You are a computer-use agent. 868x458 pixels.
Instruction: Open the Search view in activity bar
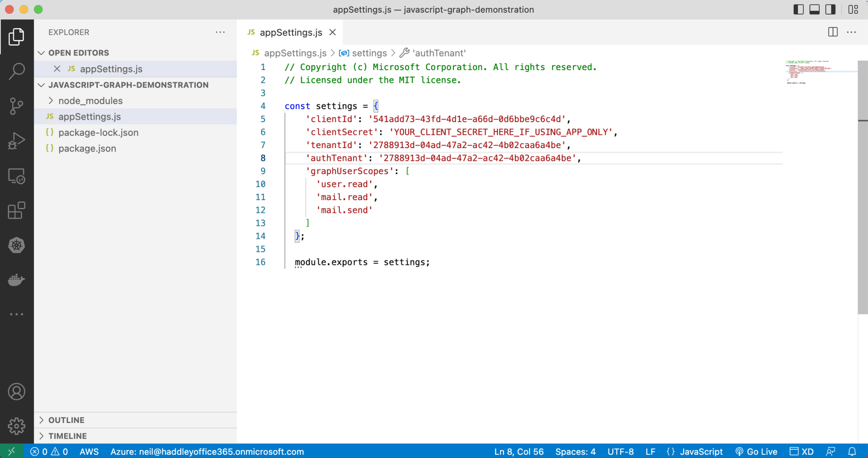coord(17,71)
